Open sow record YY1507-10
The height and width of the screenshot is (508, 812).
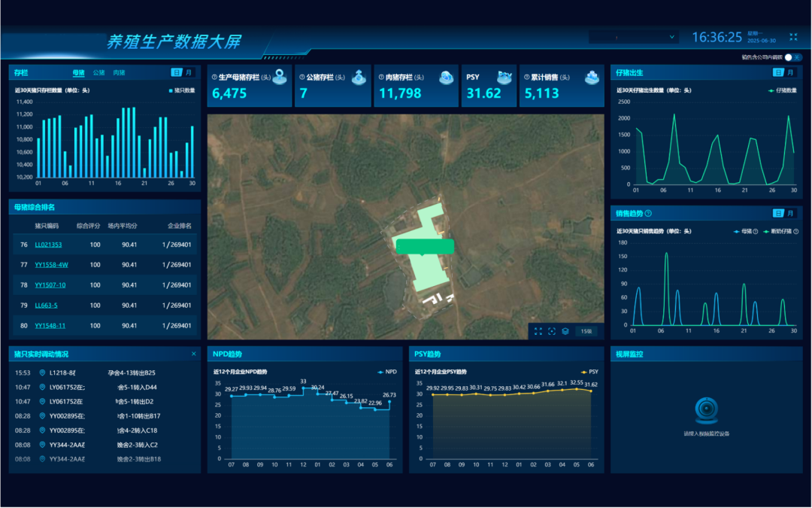click(x=50, y=285)
